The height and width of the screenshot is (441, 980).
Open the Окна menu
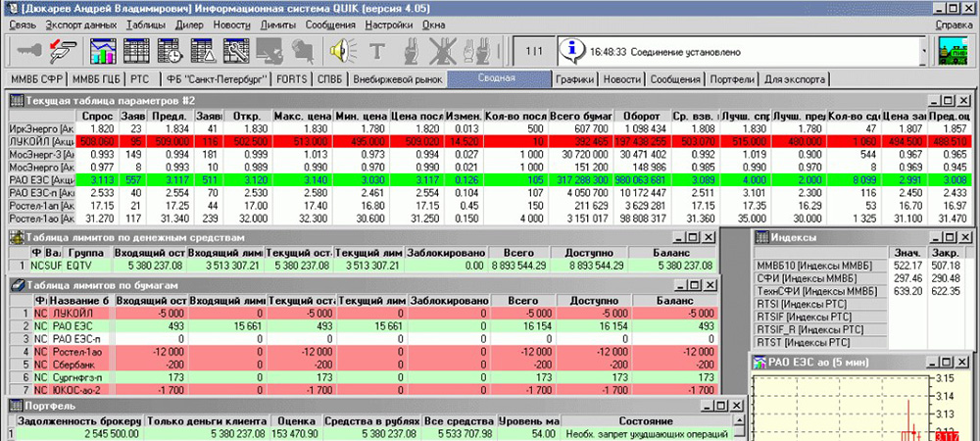point(434,24)
